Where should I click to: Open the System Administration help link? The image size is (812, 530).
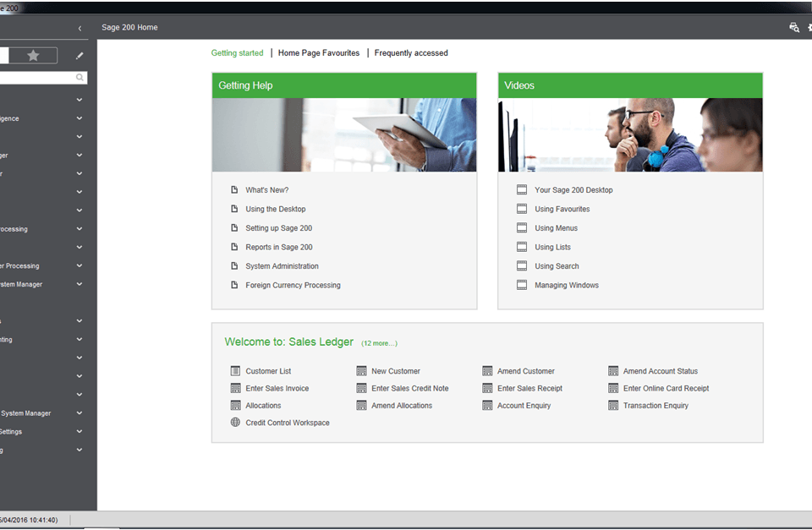(x=283, y=266)
